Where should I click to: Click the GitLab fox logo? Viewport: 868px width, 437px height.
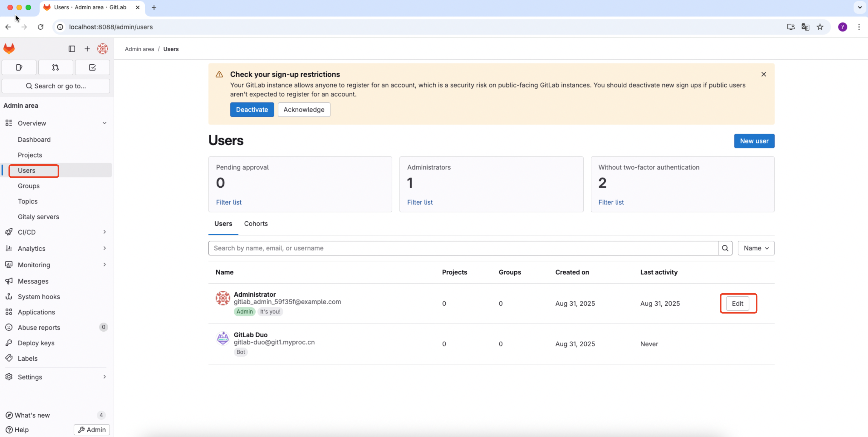[9, 49]
